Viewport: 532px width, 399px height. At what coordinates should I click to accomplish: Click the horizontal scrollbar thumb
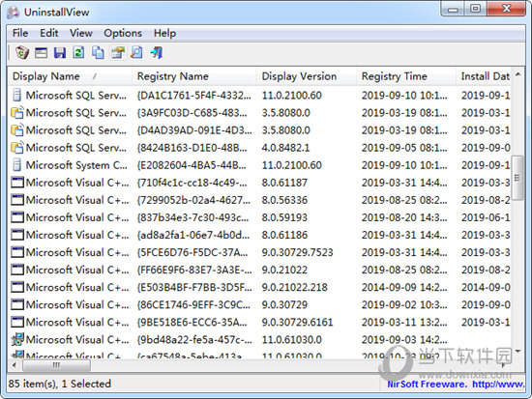(56, 365)
